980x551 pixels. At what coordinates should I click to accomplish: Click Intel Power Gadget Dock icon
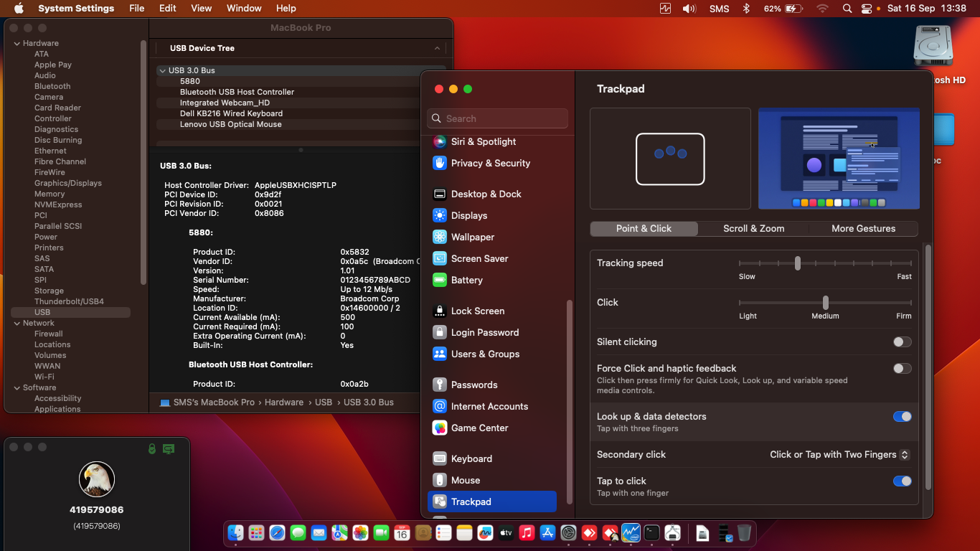631,533
